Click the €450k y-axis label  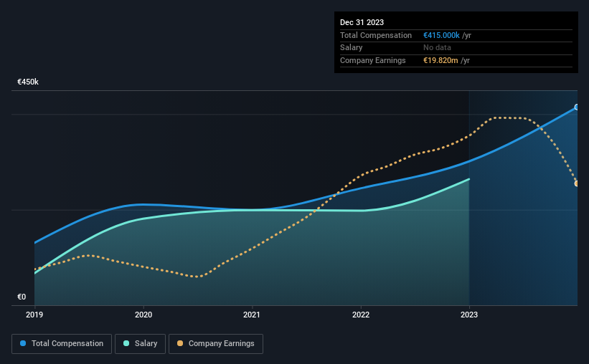[28, 82]
